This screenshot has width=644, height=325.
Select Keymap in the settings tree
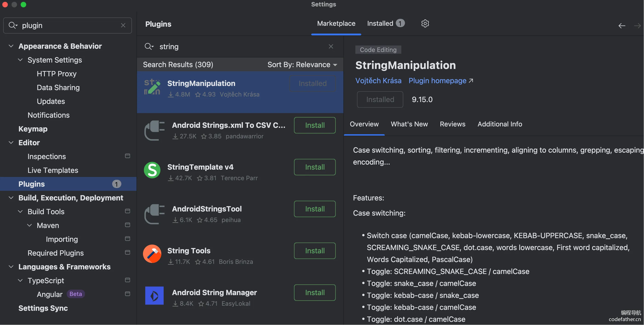(33, 129)
